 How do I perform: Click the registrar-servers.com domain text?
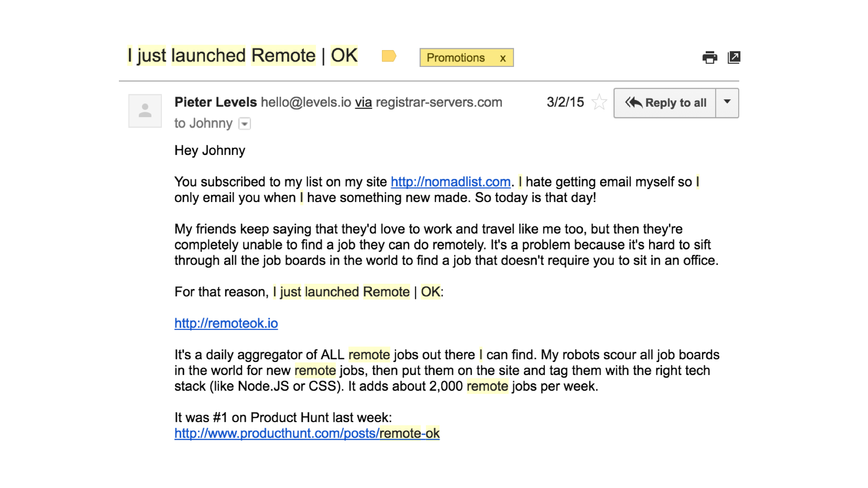(439, 102)
